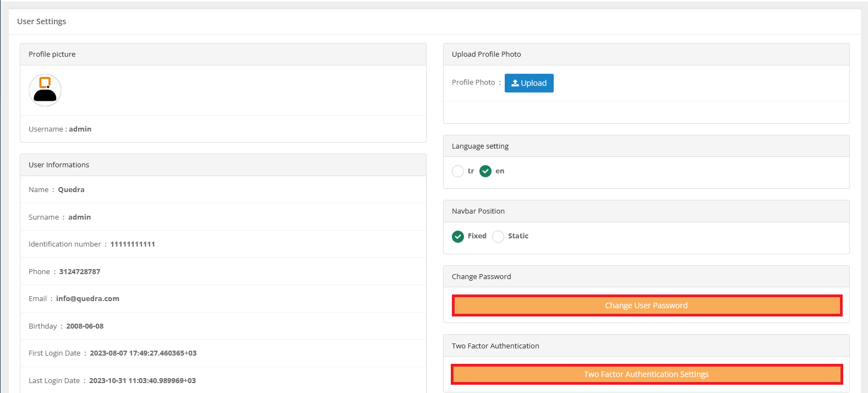Click the Last Login Date timestamp
This screenshot has width=868, height=393.
tap(143, 381)
